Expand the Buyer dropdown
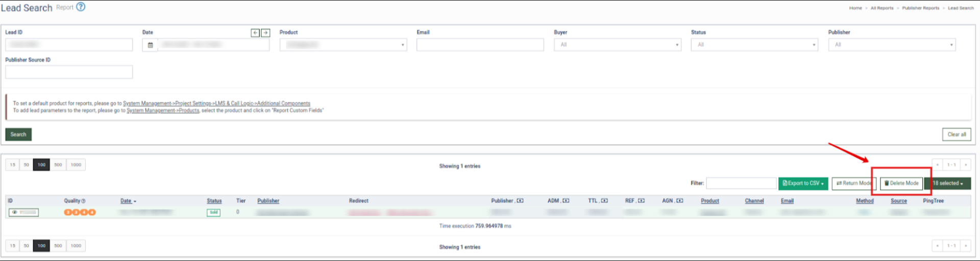The width and height of the screenshot is (980, 261). coord(617,45)
